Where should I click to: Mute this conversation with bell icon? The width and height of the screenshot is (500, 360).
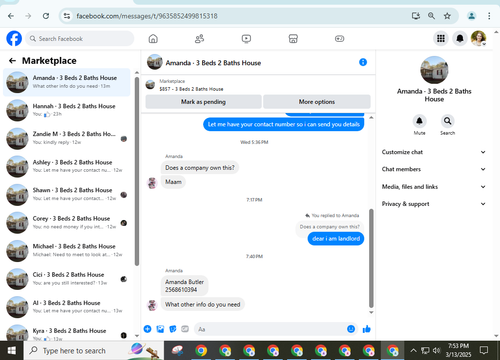[419, 121]
